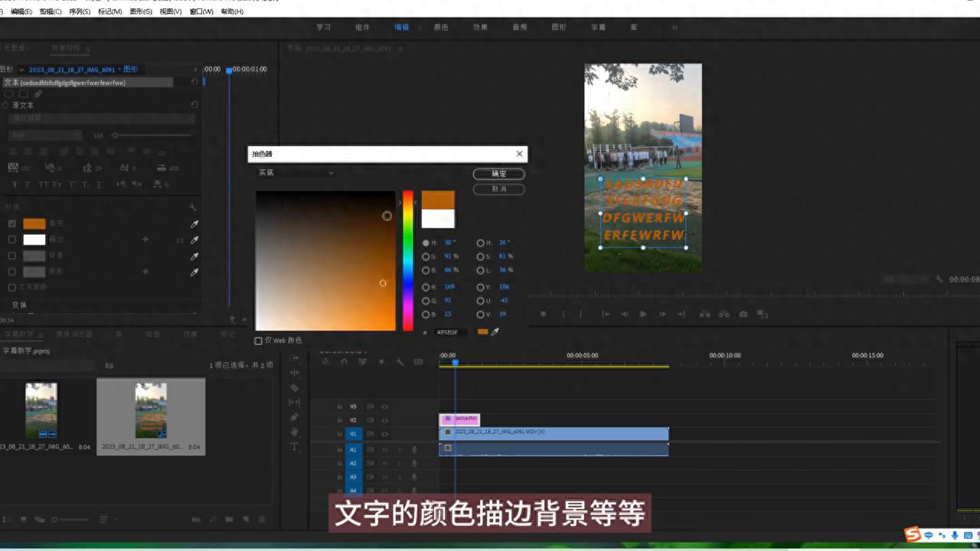Pick a color with the eyedropper beside the hex field
This screenshot has width=980, height=551.
pyautogui.click(x=495, y=332)
